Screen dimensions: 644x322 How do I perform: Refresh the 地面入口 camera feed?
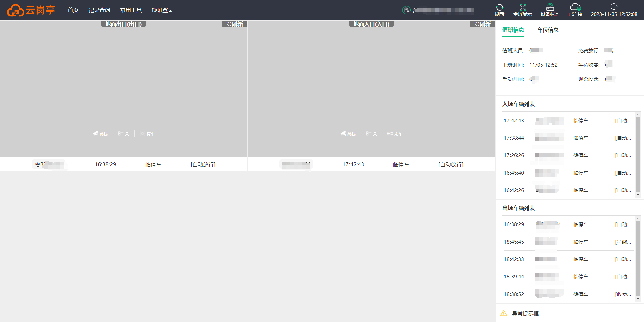tap(483, 24)
